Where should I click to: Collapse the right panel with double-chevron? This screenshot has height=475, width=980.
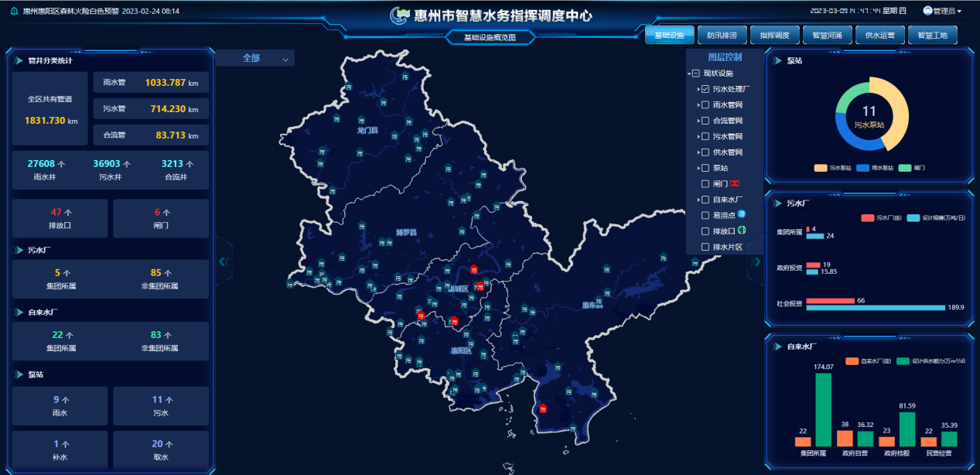pyautogui.click(x=754, y=261)
